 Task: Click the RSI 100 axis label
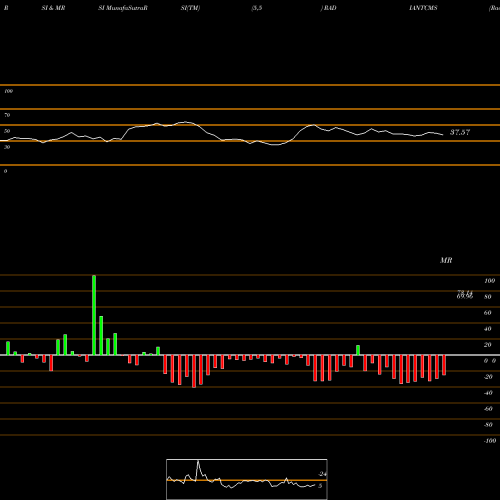(x=9, y=91)
